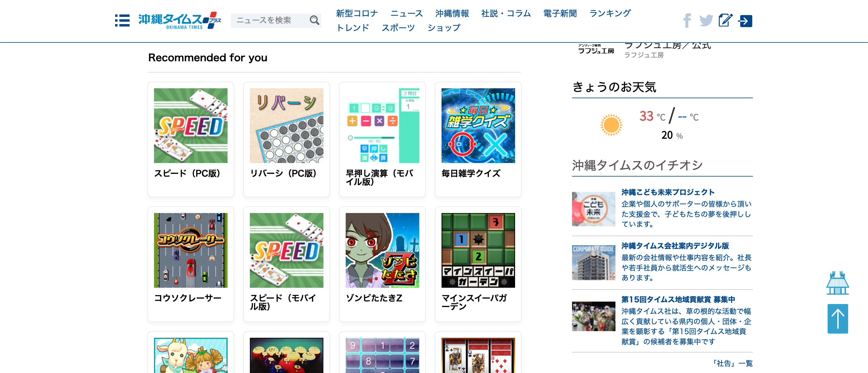
Task: Click the Shurei gate icon above top arrow
Action: pyautogui.click(x=837, y=283)
